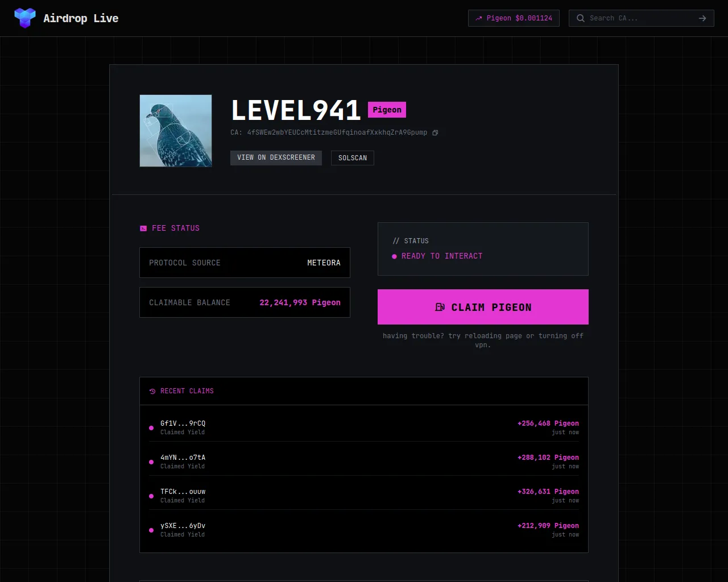Click the magnifier search icon
This screenshot has height=582, width=728.
point(581,18)
